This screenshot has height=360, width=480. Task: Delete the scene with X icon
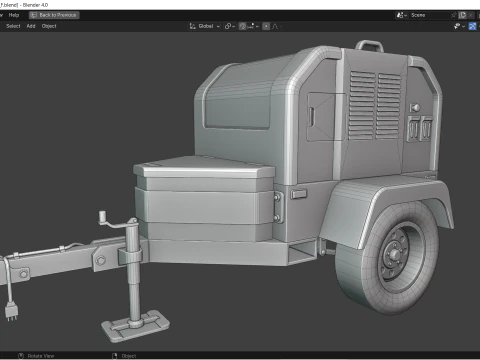pos(470,15)
